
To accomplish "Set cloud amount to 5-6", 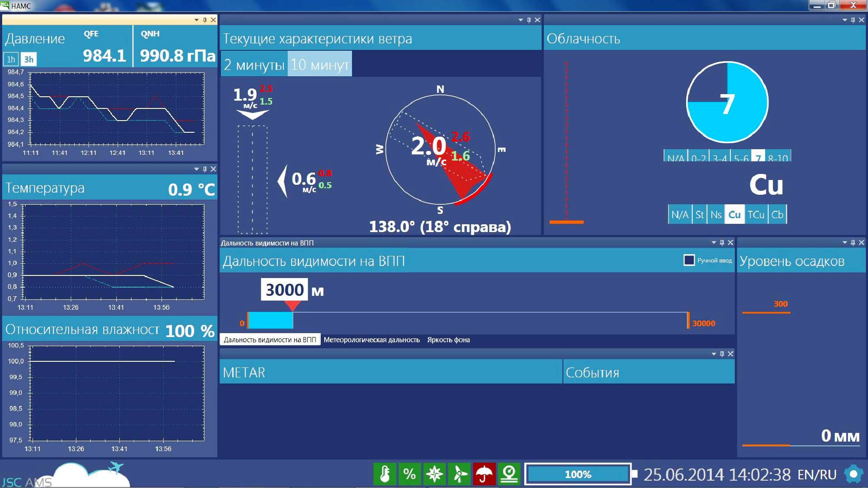I will tap(741, 156).
